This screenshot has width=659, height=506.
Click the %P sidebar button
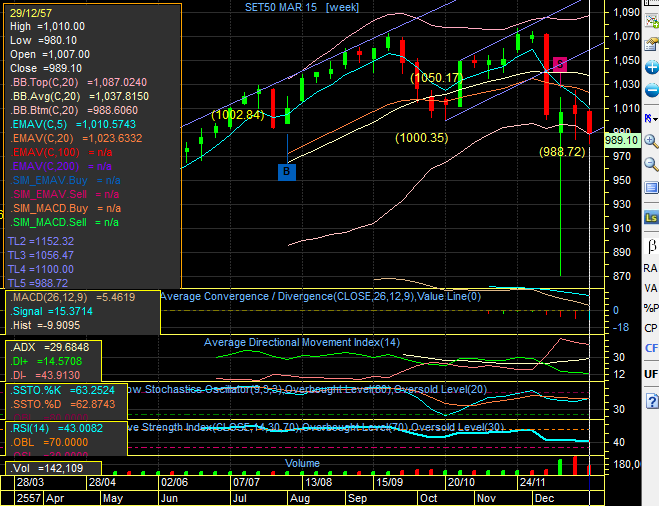(x=651, y=308)
